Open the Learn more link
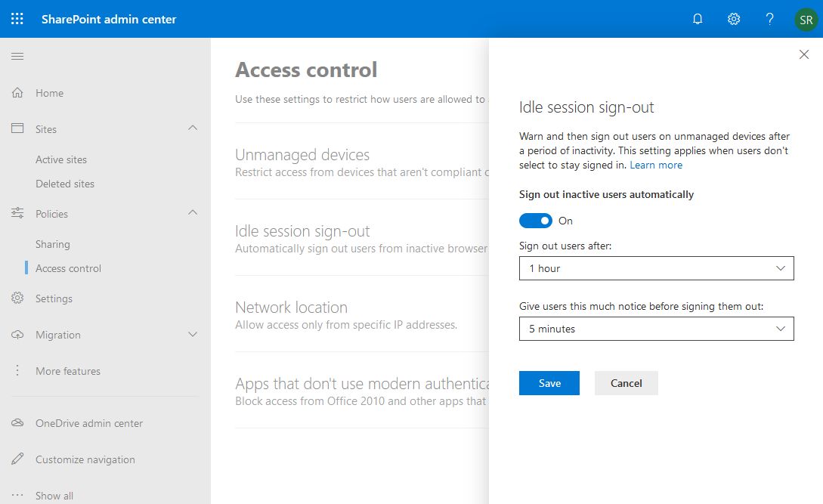823x504 pixels. coord(656,165)
